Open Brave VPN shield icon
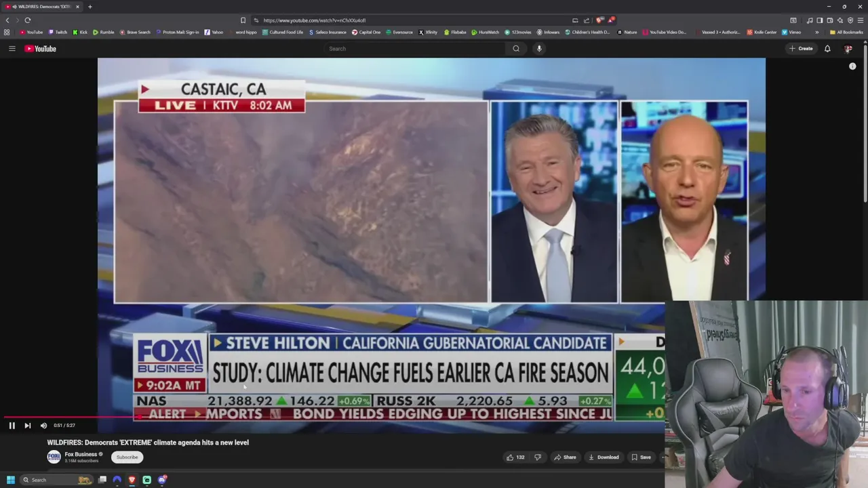 pos(850,20)
